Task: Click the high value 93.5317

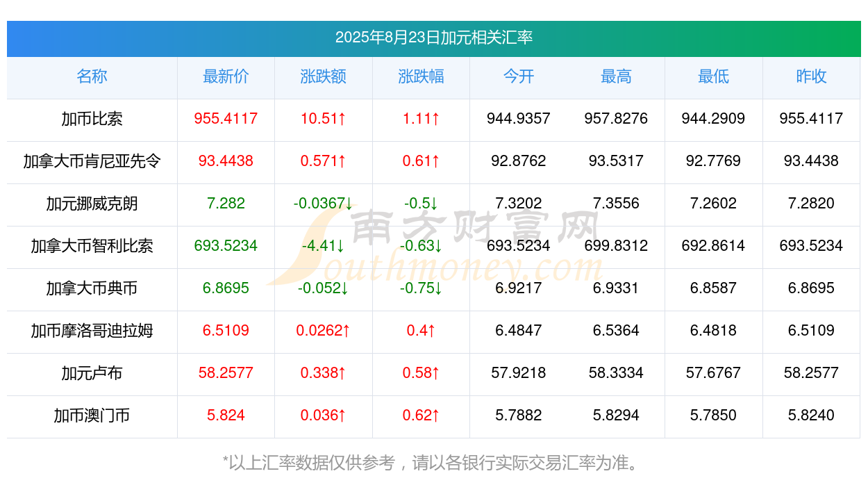Action: [616, 161]
